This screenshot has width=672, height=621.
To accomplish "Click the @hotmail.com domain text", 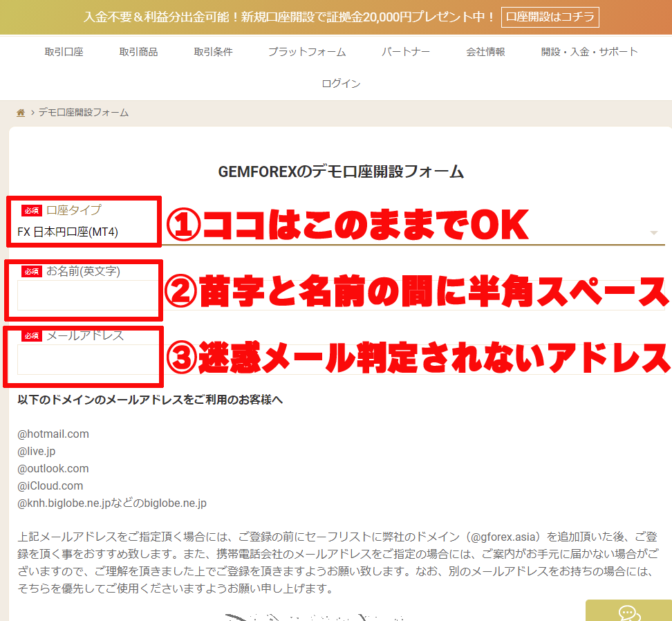I will (53, 434).
